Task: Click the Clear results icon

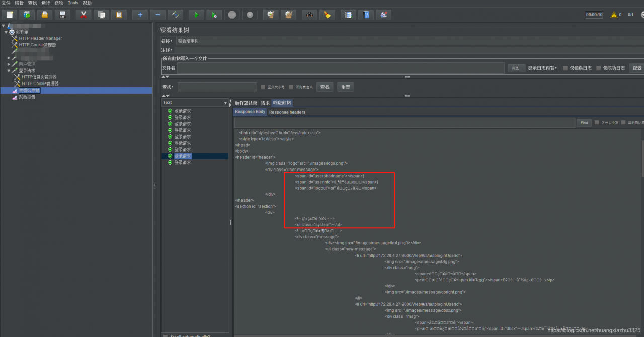Action: (271, 15)
